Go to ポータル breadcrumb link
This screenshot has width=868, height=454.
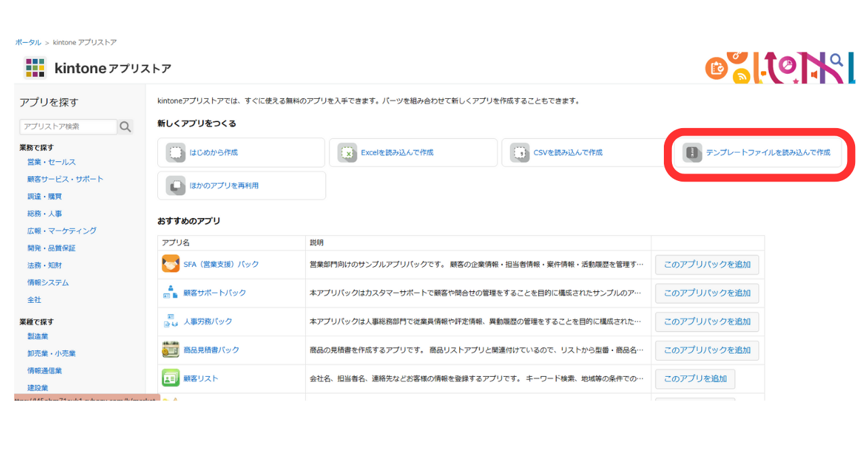[28, 43]
